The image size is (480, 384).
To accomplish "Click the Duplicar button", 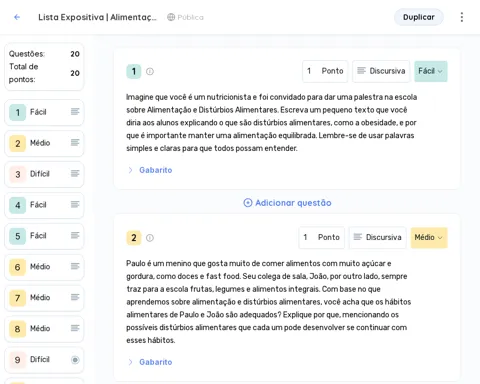I will pyautogui.click(x=419, y=17).
